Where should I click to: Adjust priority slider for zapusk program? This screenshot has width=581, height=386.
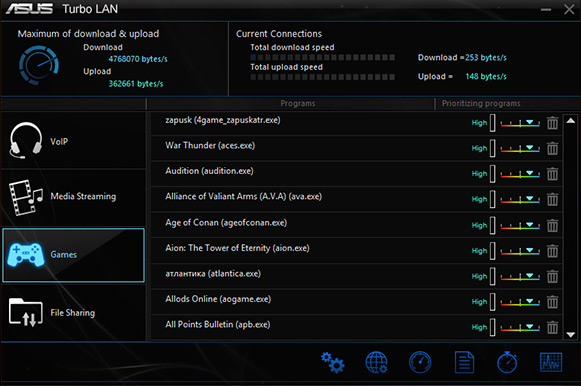coord(520,123)
